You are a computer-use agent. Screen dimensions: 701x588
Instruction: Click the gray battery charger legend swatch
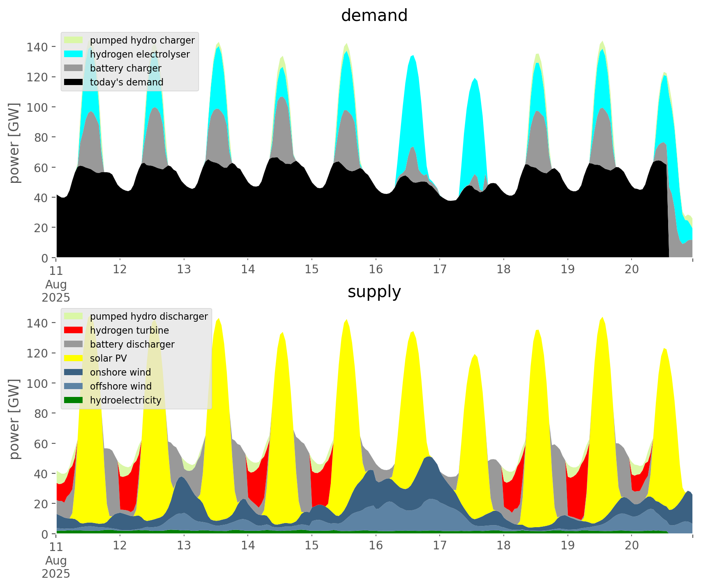tap(74, 68)
